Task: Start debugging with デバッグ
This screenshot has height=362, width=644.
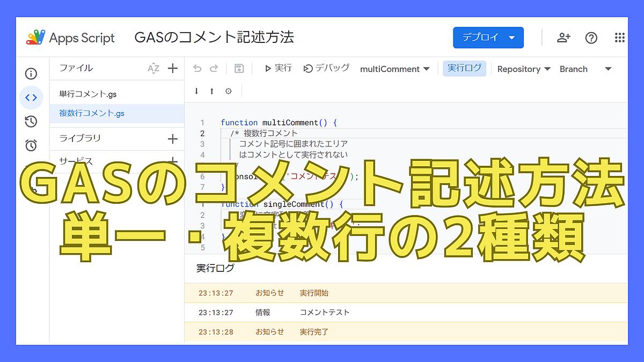Action: pyautogui.click(x=326, y=68)
